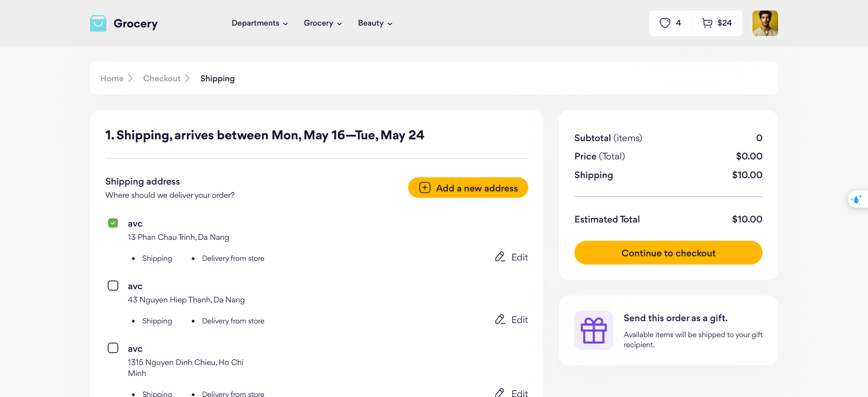Expand the Departments dropdown menu
This screenshot has height=397, width=868.
[x=260, y=23]
